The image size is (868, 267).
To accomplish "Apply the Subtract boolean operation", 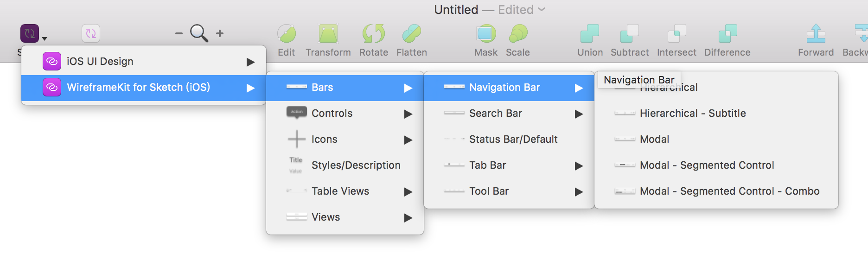I will [630, 33].
